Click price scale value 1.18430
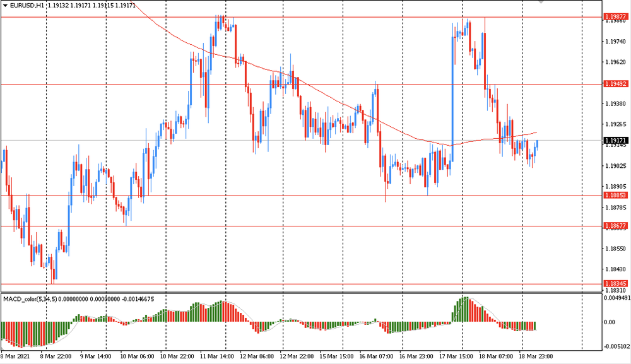This screenshot has height=364, width=631. click(x=616, y=269)
